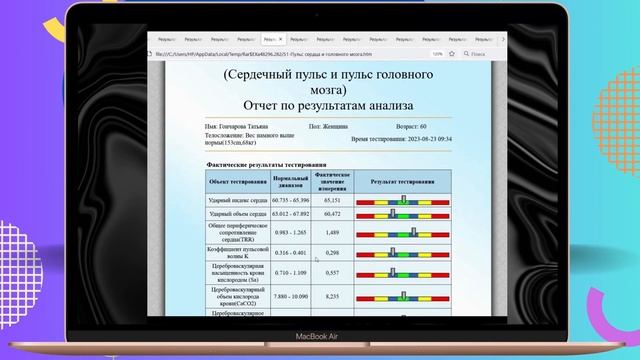
Task: Click the Цереброваскулярная насыщенность крови кислородом label
Action: tap(238, 273)
